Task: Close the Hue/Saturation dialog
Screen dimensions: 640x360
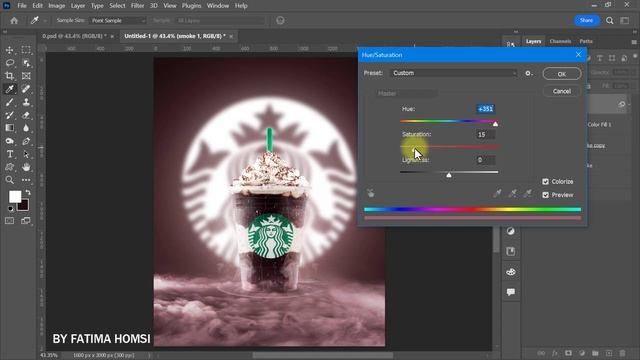Action: coord(578,55)
